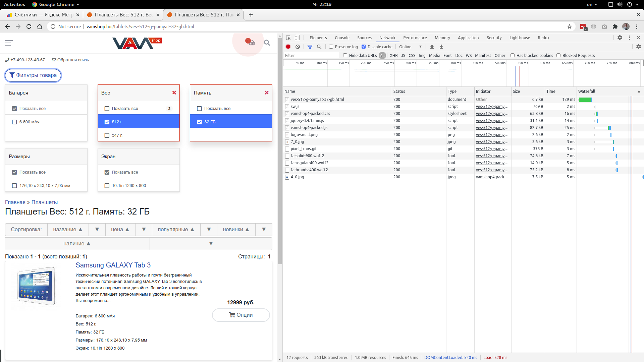Click the Samsung tablet product thumbnail
The height and width of the screenshot is (362, 644).
[x=36, y=286]
